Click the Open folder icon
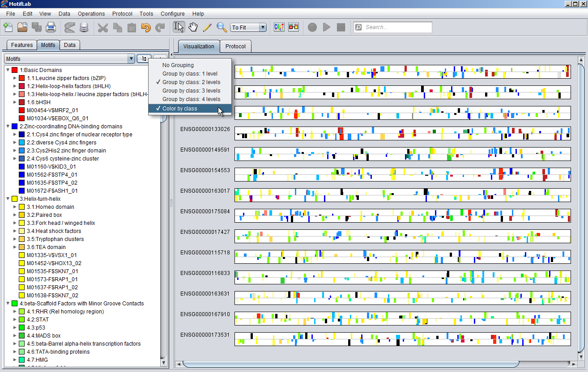Image resolution: width=588 pixels, height=372 pixels. pyautogui.click(x=22, y=27)
